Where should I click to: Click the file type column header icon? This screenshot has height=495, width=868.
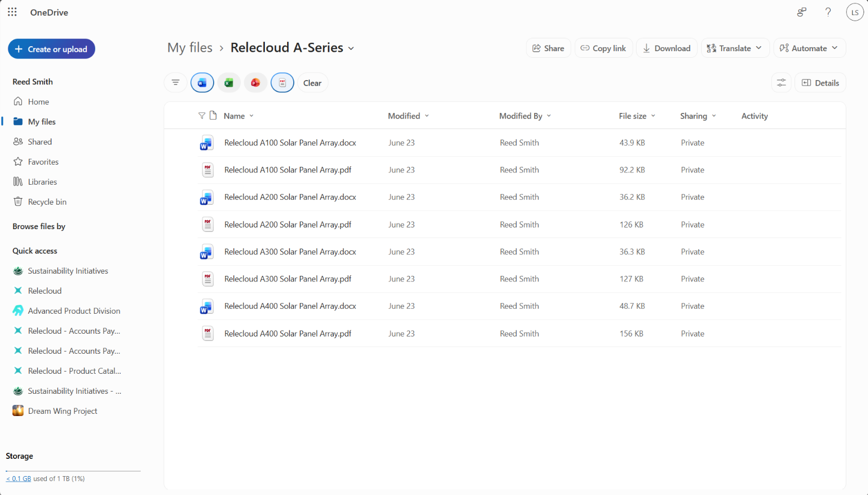coord(213,116)
